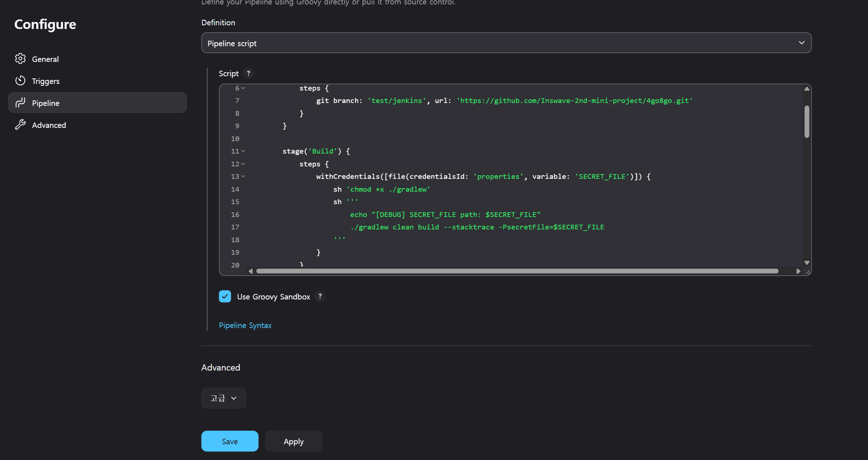Image resolution: width=868 pixels, height=460 pixels.
Task: Click the horizontal scrollbar of script editor
Action: [517, 271]
